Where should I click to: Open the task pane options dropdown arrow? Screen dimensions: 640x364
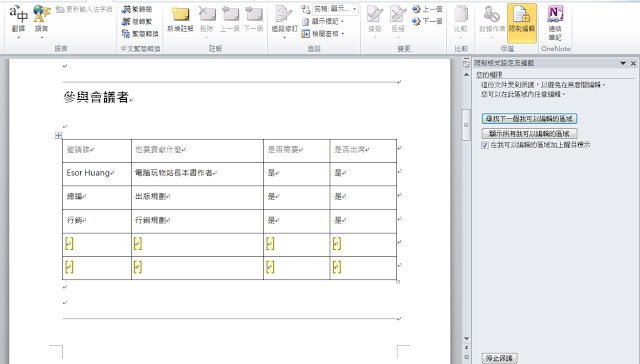[x=623, y=63]
